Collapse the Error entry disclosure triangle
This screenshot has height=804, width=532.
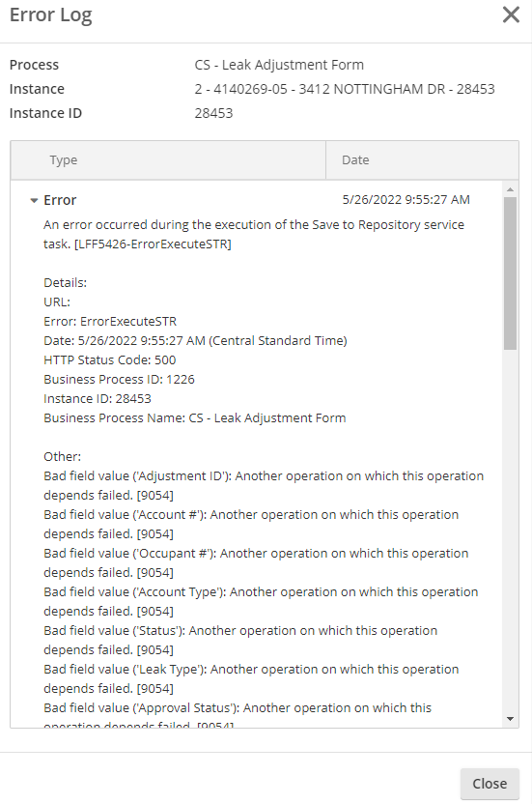34,200
